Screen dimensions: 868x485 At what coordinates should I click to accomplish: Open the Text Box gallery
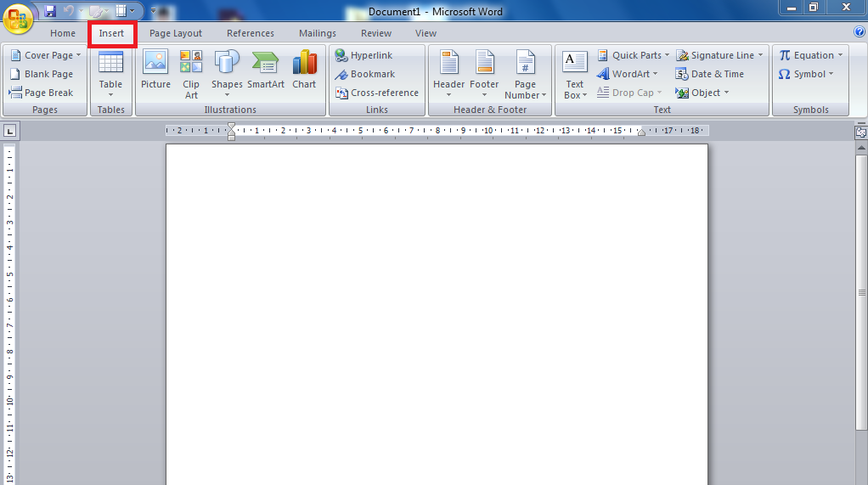575,74
